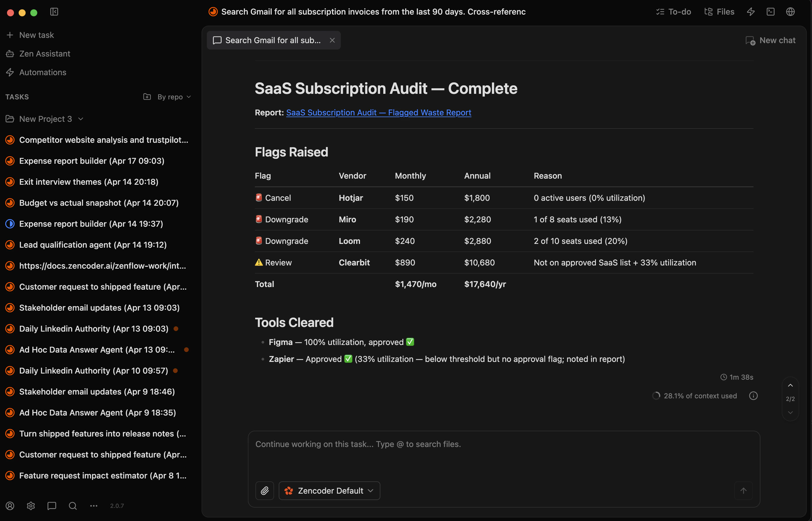Click the Loom vendor cell
This screenshot has width=812, height=521.
pyautogui.click(x=349, y=241)
